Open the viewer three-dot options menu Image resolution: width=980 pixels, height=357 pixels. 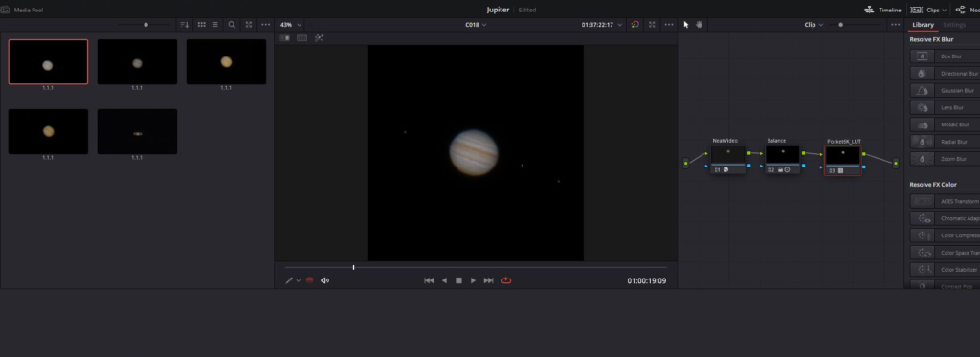669,24
